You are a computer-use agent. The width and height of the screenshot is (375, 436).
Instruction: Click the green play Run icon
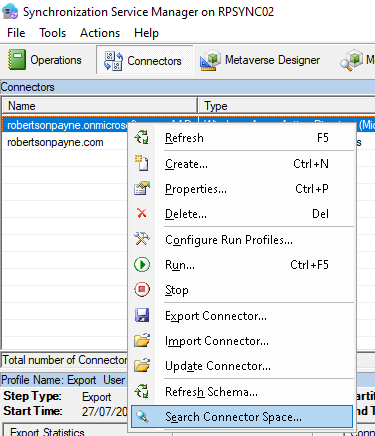142,265
